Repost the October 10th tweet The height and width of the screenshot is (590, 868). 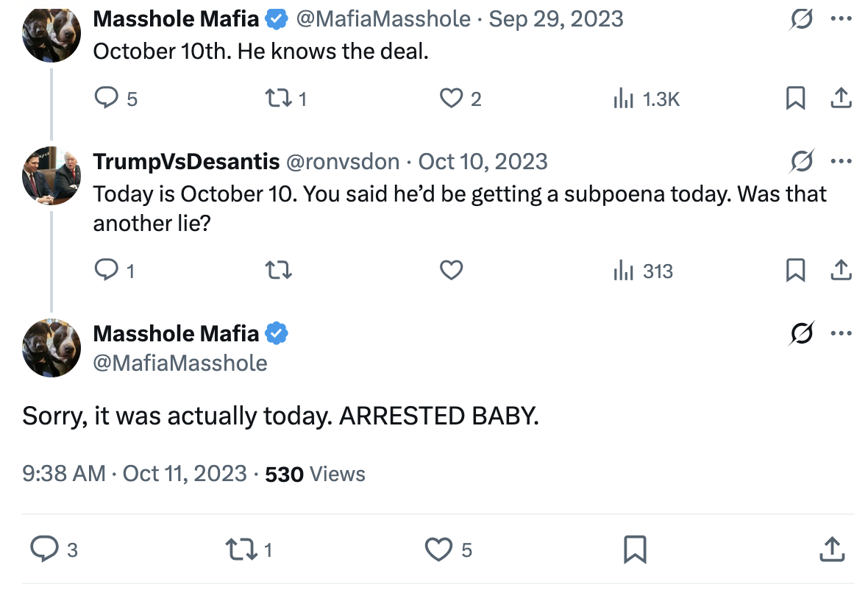(x=278, y=98)
